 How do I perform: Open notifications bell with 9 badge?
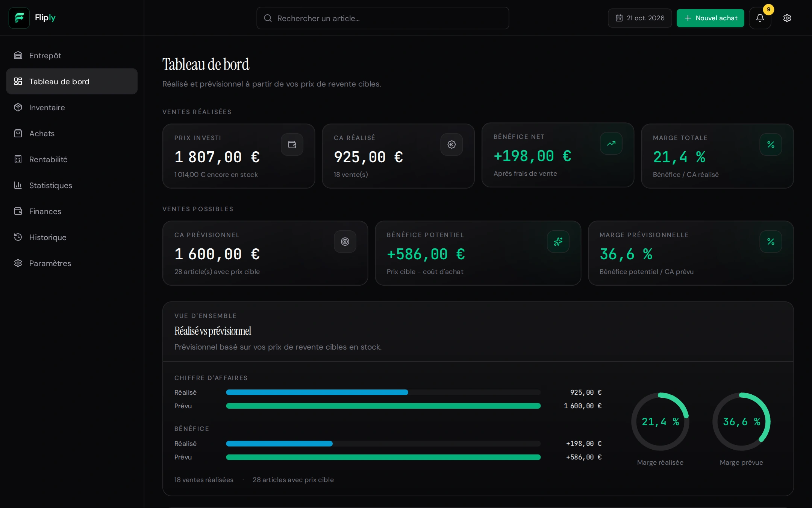point(760,18)
